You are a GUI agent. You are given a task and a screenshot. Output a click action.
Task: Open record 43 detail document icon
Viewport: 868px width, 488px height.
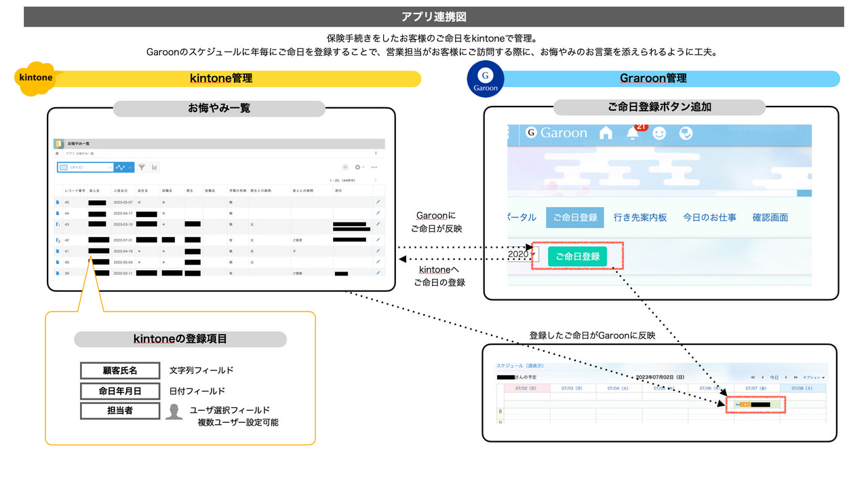(58, 224)
